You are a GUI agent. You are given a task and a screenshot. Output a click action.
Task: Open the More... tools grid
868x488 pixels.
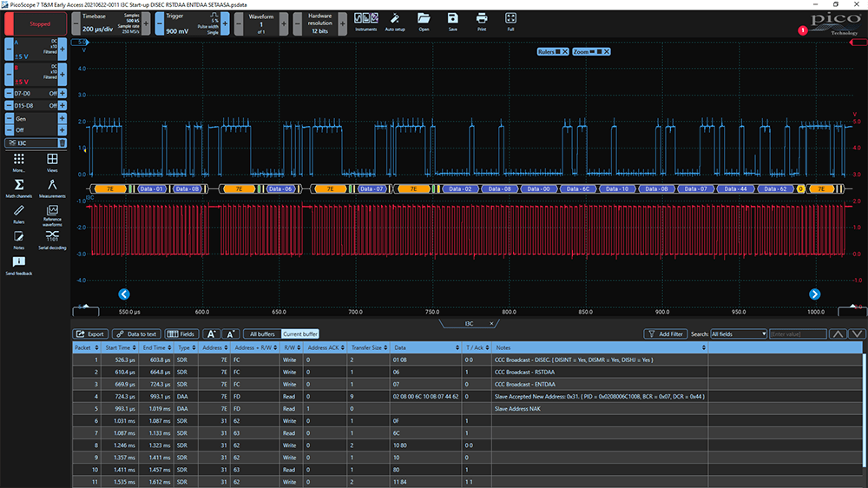click(x=19, y=163)
